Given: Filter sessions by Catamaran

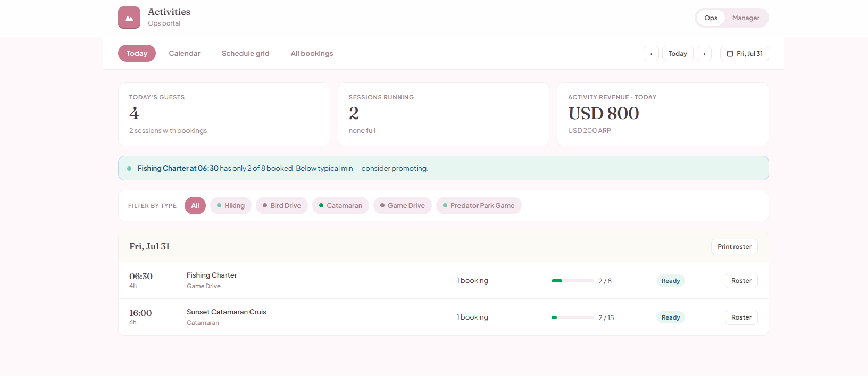Looking at the screenshot, I should (x=340, y=206).
